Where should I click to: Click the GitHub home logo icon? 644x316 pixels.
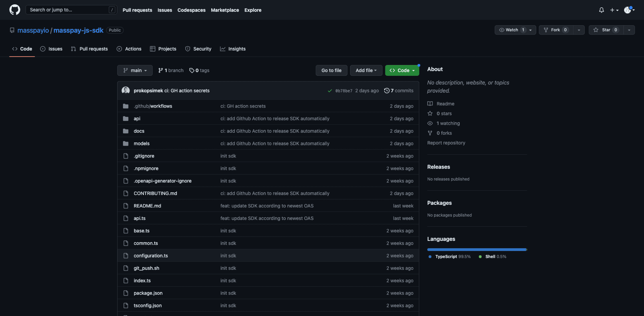14,10
